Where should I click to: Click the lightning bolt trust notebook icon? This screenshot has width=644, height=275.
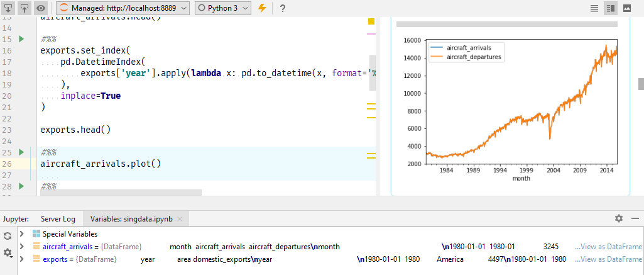tap(262, 8)
